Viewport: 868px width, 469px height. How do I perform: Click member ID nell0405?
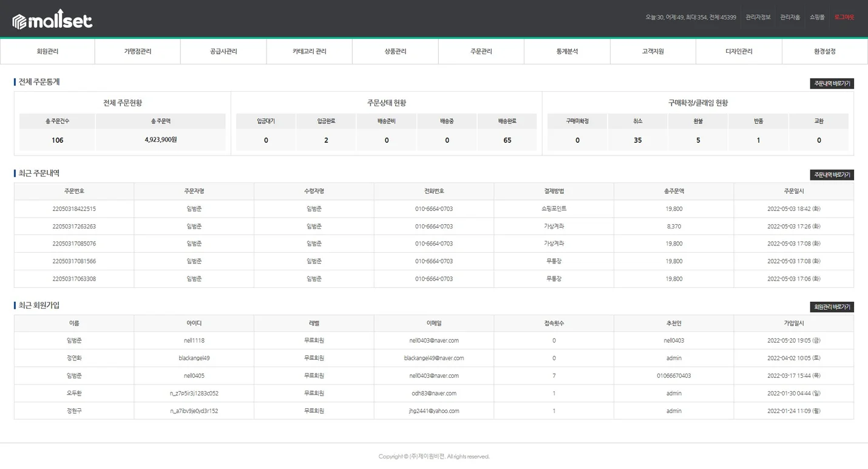pos(194,376)
